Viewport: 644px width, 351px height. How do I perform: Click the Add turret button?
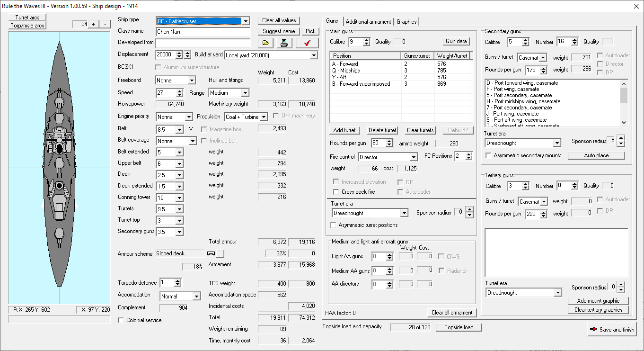344,130
